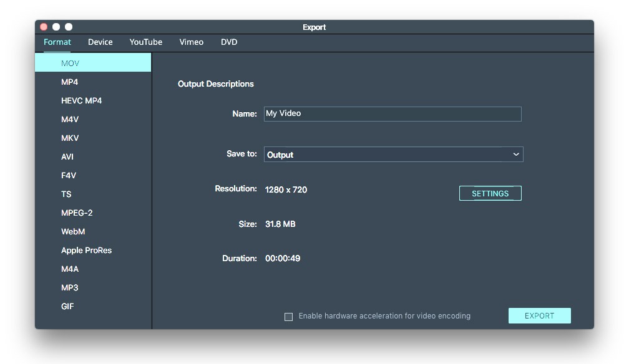Select the DVD tab
The image size is (629, 364).
(229, 42)
